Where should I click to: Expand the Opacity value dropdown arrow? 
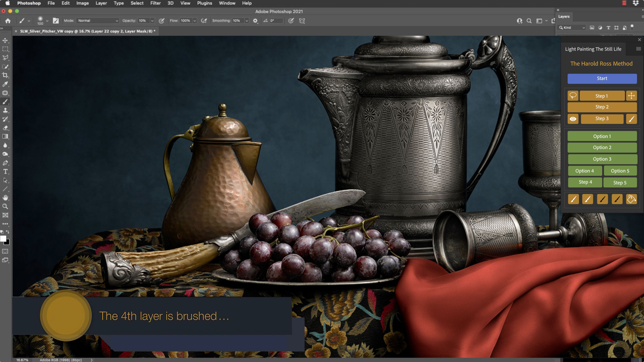(x=152, y=21)
